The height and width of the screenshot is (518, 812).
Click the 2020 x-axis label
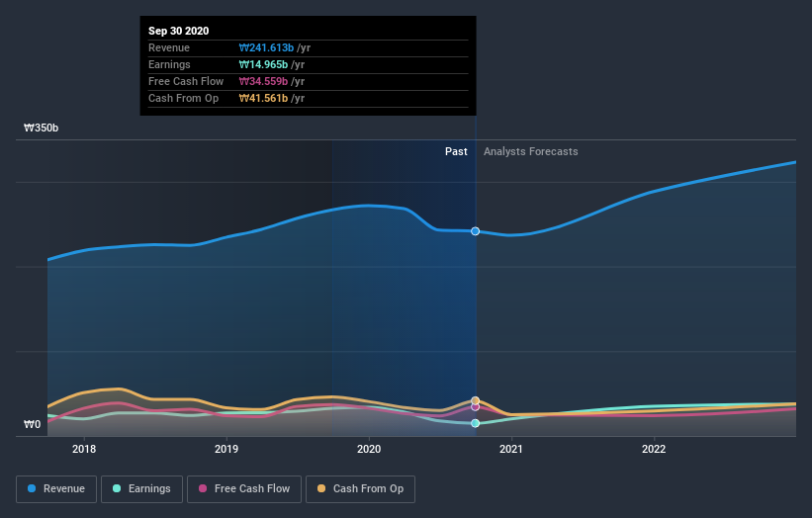(x=369, y=449)
